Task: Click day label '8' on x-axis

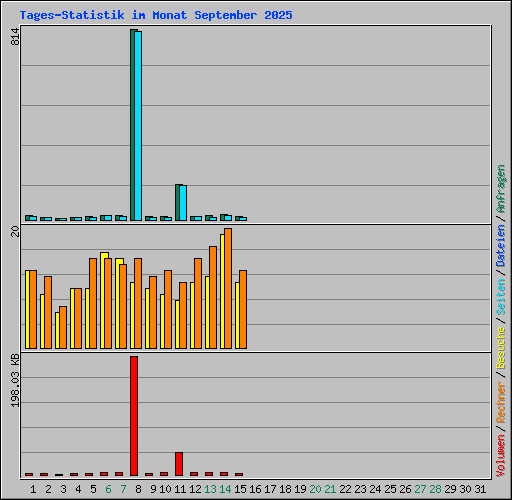Action: [138, 489]
